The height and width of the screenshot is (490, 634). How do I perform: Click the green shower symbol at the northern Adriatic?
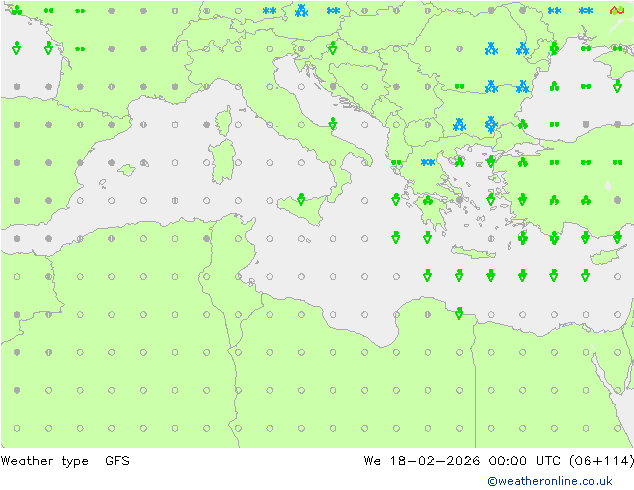[332, 48]
